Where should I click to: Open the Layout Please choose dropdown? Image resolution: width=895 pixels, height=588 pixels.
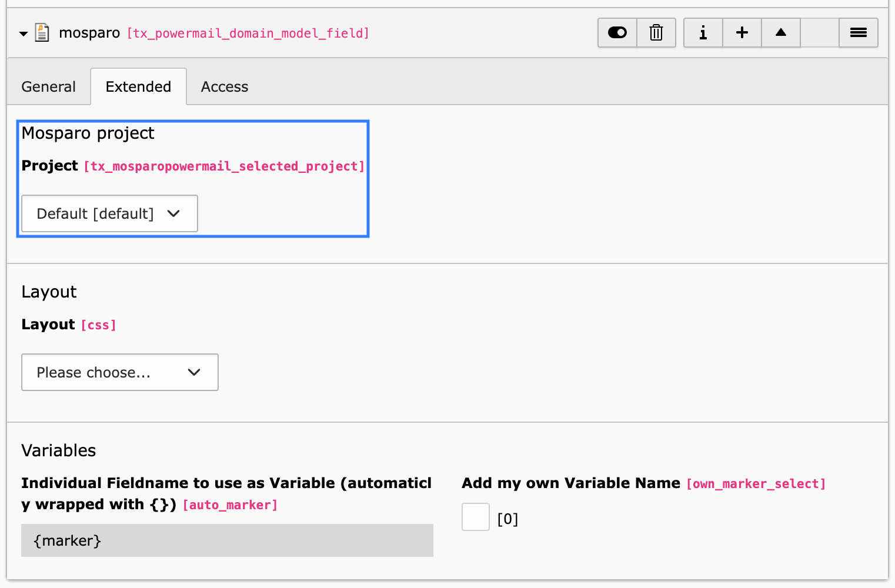pyautogui.click(x=120, y=372)
